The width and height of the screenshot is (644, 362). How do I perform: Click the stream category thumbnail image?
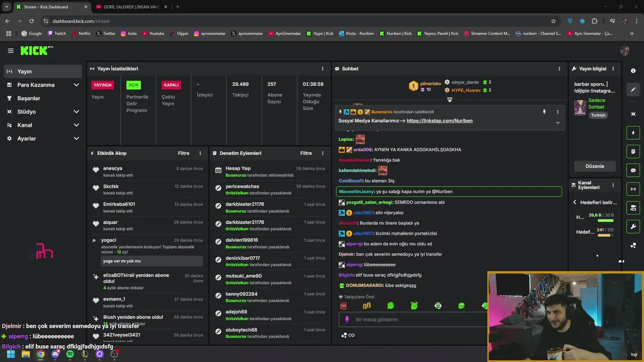[580, 108]
